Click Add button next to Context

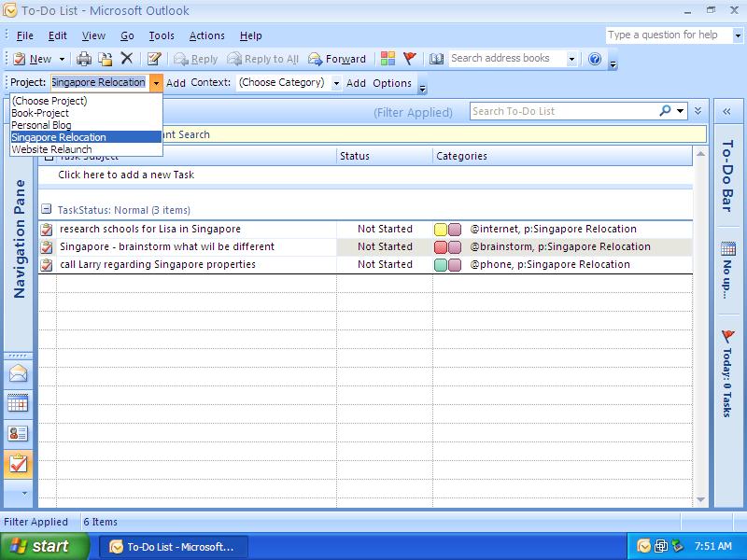coord(356,83)
